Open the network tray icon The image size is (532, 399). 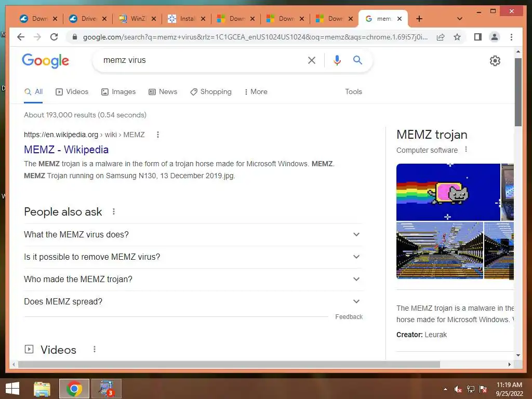coord(470,389)
